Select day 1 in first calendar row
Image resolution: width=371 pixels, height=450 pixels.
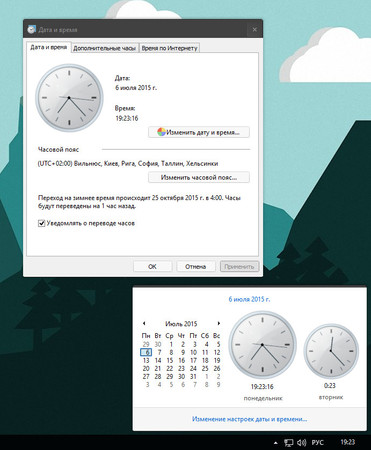(x=171, y=344)
